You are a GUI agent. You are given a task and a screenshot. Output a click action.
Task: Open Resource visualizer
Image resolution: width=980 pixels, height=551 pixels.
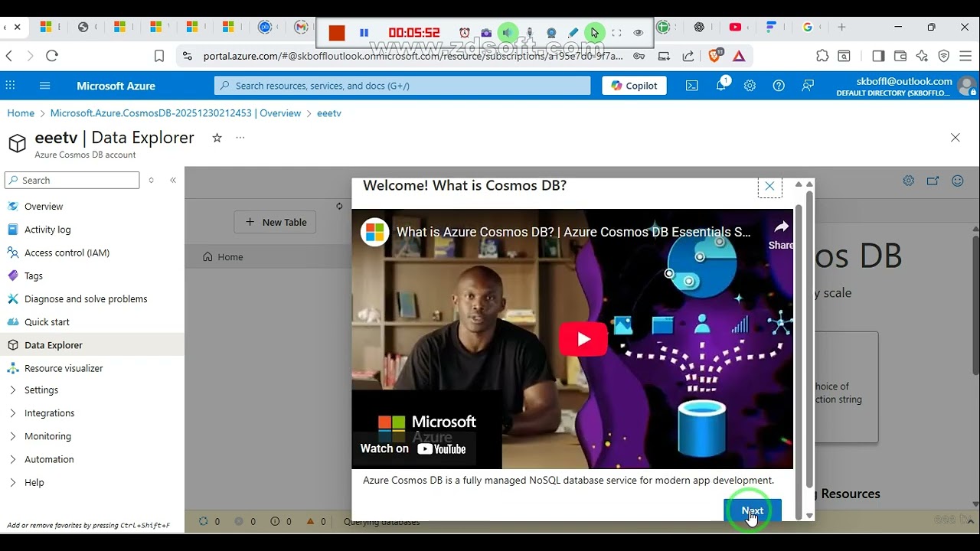(x=64, y=368)
